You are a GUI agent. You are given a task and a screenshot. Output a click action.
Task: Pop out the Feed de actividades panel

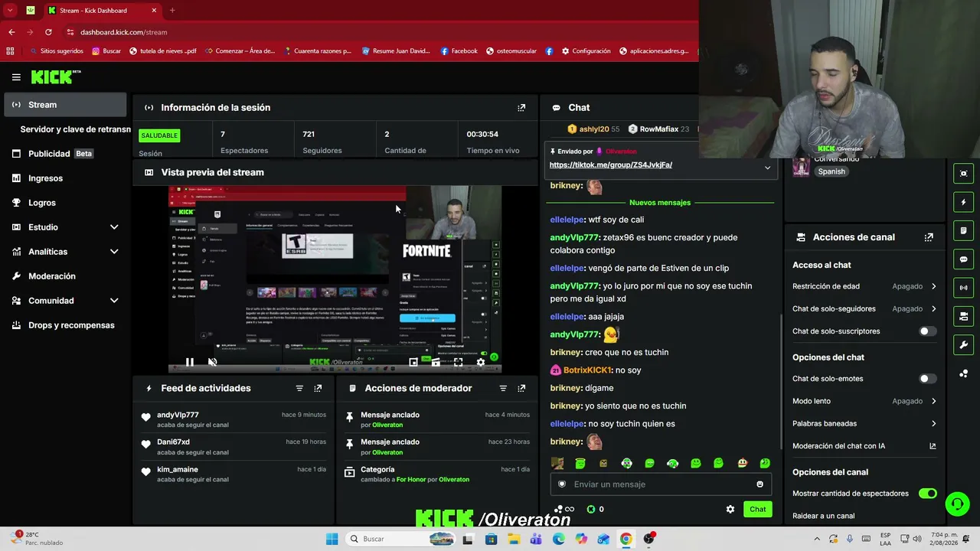318,389
